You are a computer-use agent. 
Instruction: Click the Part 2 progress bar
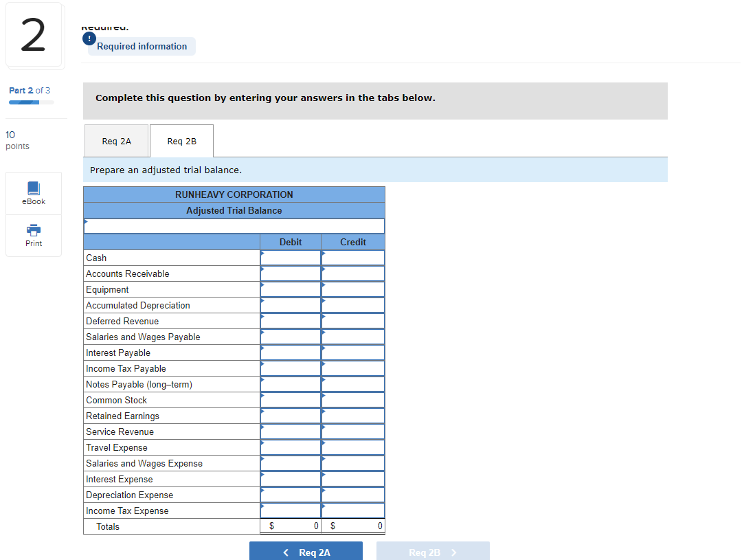[31, 101]
